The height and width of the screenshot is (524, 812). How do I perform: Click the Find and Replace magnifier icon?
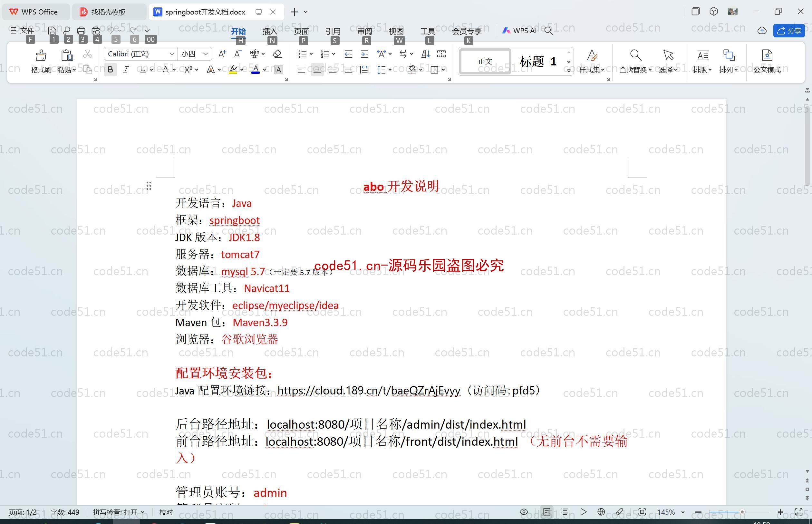(635, 55)
